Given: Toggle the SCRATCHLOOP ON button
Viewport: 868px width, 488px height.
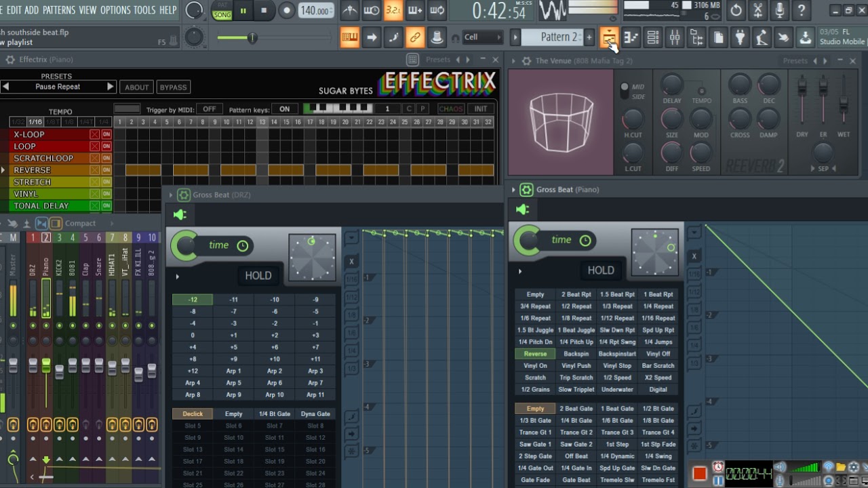Looking at the screenshot, I should 106,159.
